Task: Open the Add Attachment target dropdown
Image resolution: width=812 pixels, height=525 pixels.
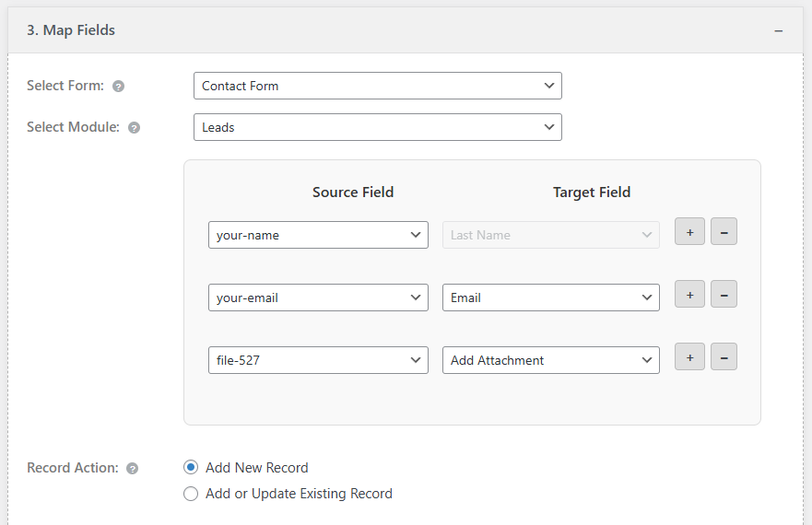Action: 550,360
